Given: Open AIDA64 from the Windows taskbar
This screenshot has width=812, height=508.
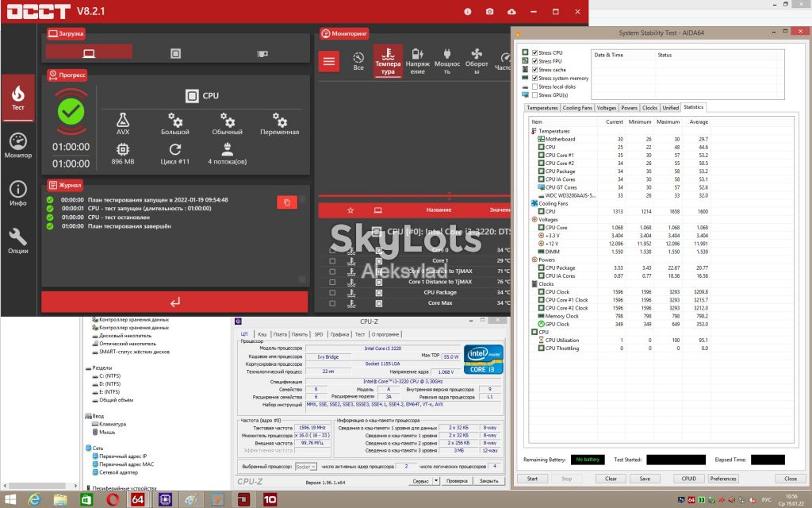Looking at the screenshot, I should [x=138, y=499].
